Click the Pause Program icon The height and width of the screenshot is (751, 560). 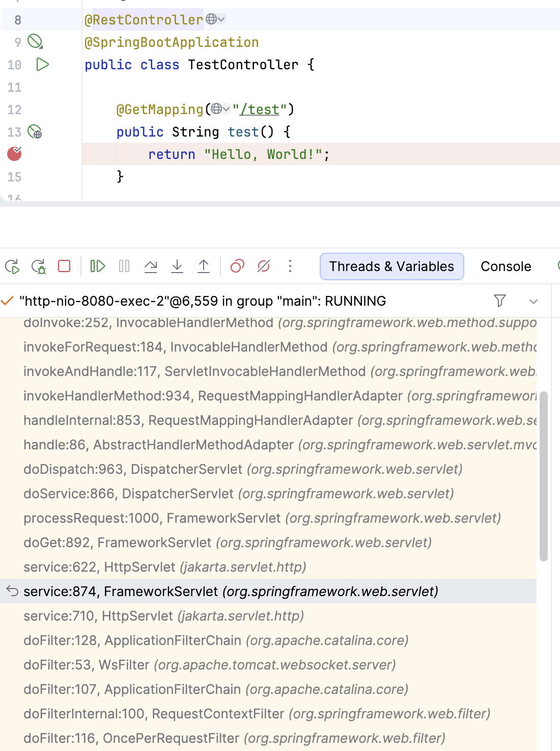point(124,266)
